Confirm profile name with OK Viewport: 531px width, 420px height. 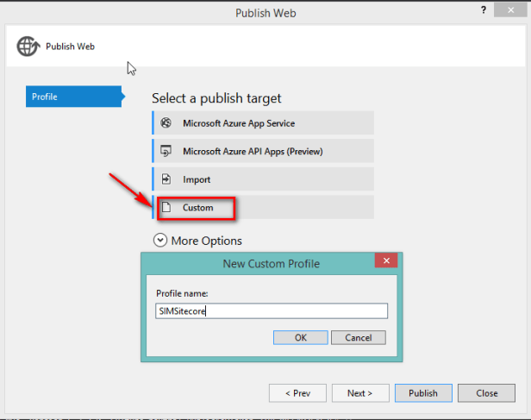[x=301, y=338]
